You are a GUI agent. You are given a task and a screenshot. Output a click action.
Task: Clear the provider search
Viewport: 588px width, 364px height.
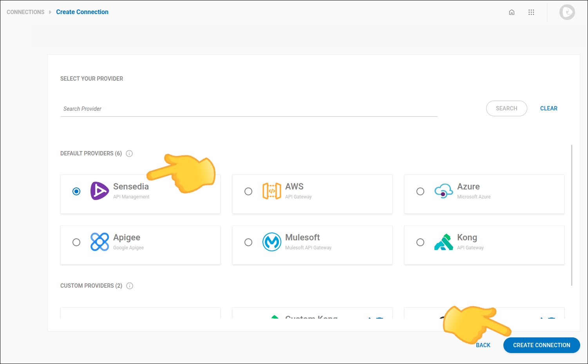coord(548,108)
